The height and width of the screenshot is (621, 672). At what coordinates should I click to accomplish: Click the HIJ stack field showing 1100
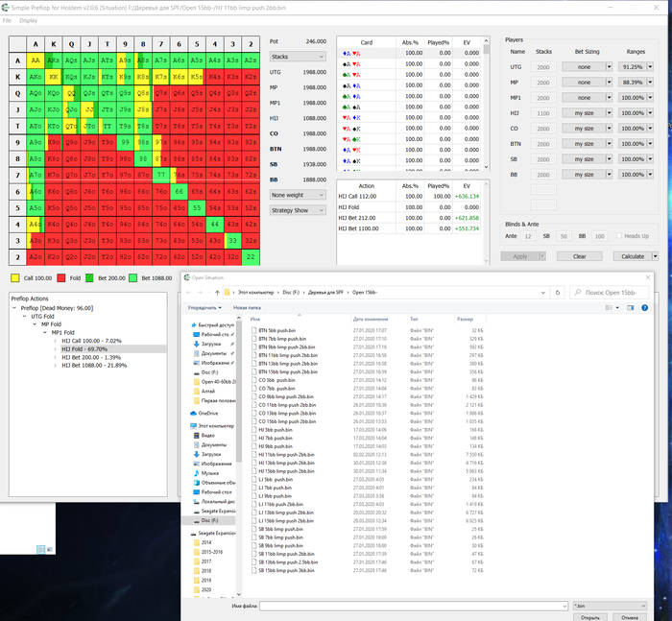pos(543,113)
